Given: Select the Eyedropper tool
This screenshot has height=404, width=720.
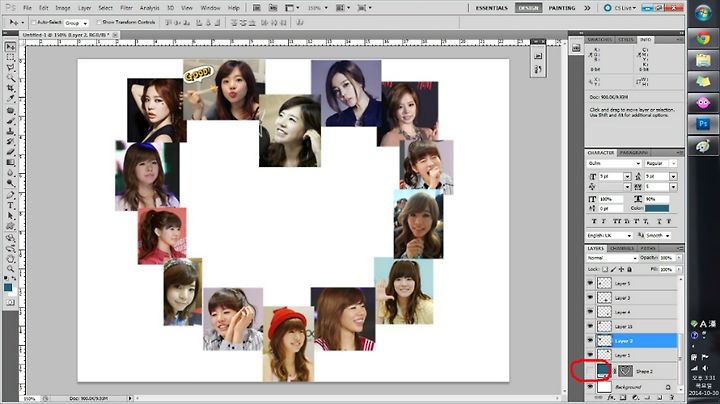Looking at the screenshot, I should pos(10,98).
